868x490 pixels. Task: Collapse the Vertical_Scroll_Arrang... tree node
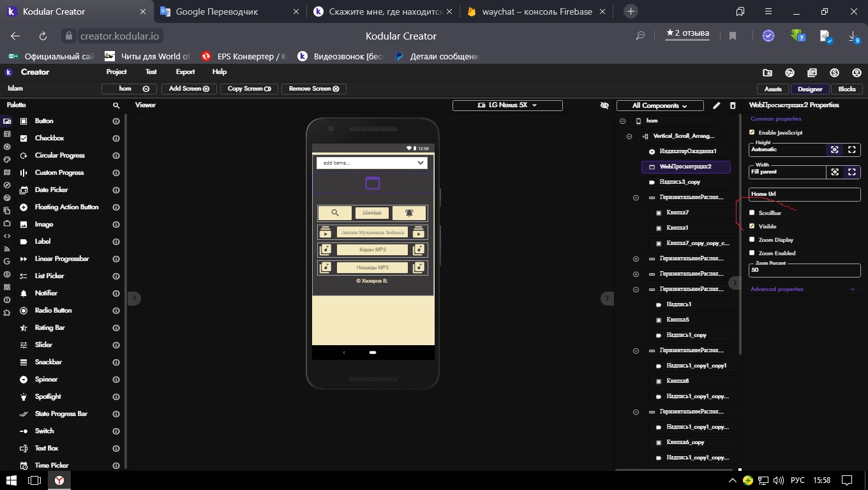click(629, 136)
